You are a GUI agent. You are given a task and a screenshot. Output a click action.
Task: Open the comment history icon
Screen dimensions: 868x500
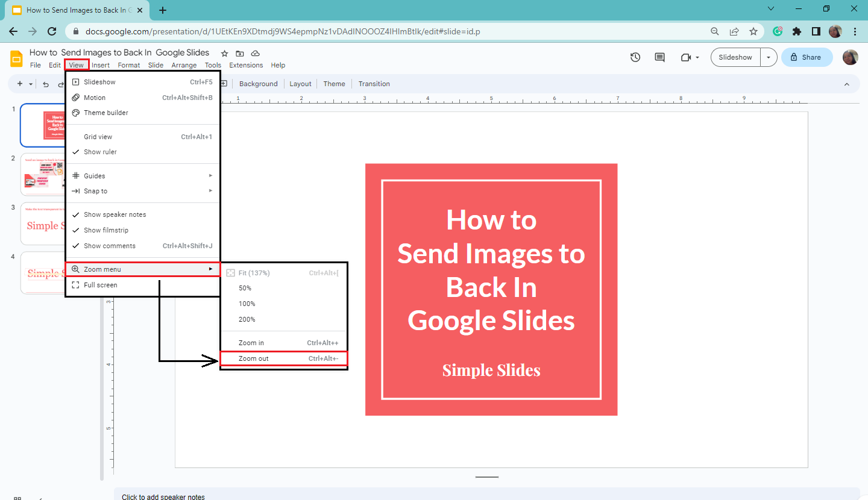pos(659,57)
